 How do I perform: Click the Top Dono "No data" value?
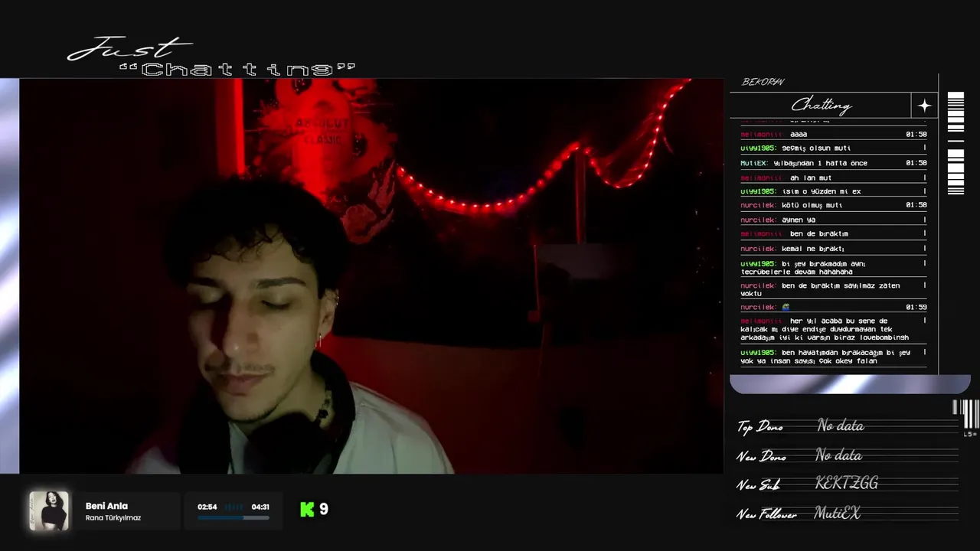click(840, 425)
